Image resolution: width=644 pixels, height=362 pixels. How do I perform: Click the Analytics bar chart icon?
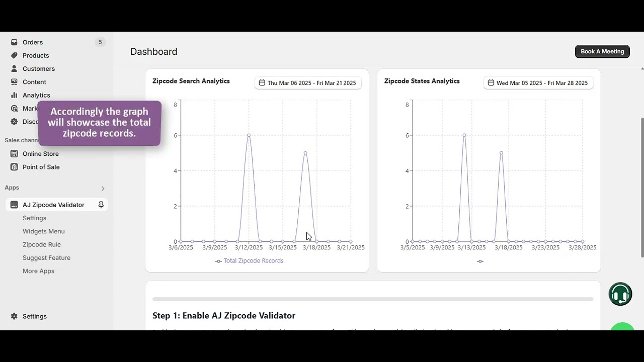click(14, 95)
